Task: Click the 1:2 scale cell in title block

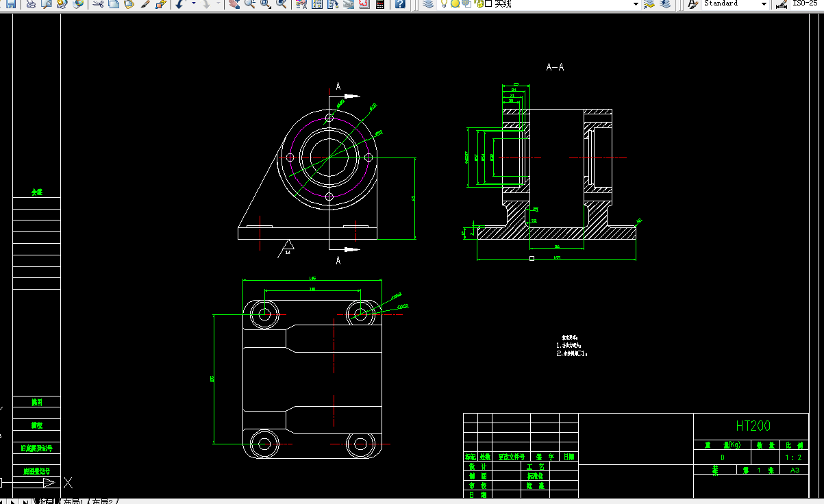Action: 792,457
